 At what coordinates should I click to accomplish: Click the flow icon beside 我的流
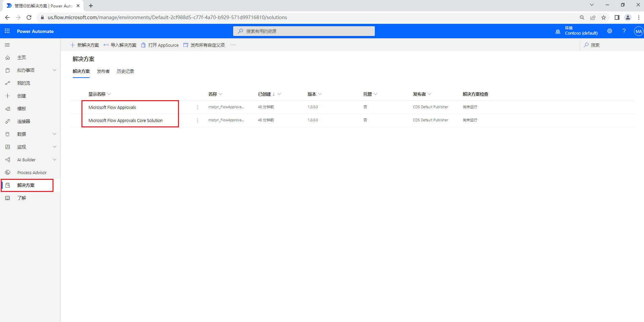pyautogui.click(x=7, y=83)
